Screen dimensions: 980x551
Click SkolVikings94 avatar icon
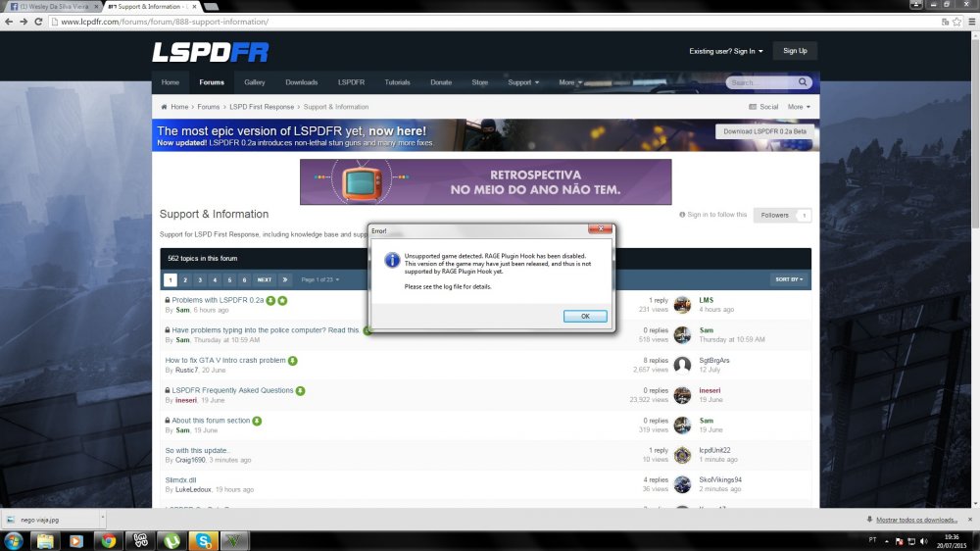click(682, 484)
